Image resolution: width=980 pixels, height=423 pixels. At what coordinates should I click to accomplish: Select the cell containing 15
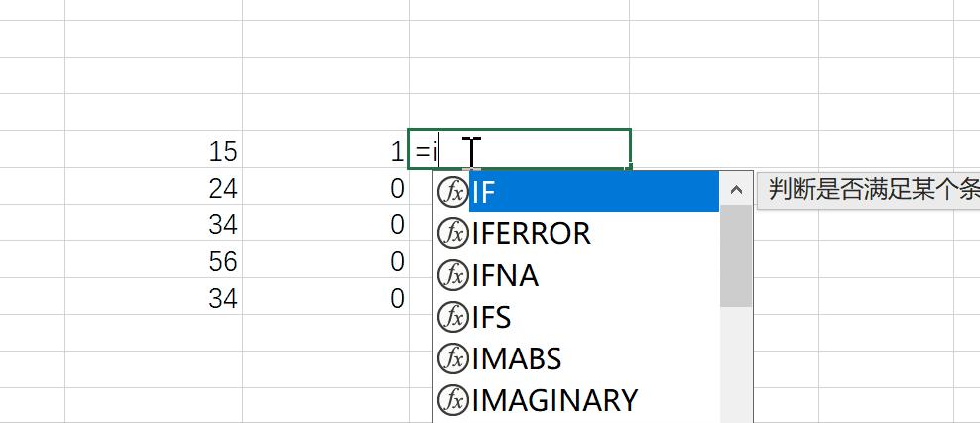[154, 151]
